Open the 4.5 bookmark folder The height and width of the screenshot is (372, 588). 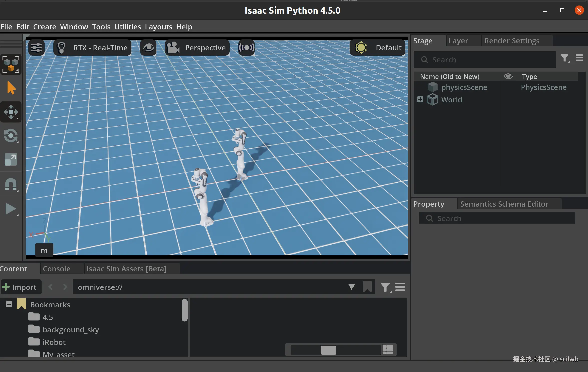coord(48,317)
